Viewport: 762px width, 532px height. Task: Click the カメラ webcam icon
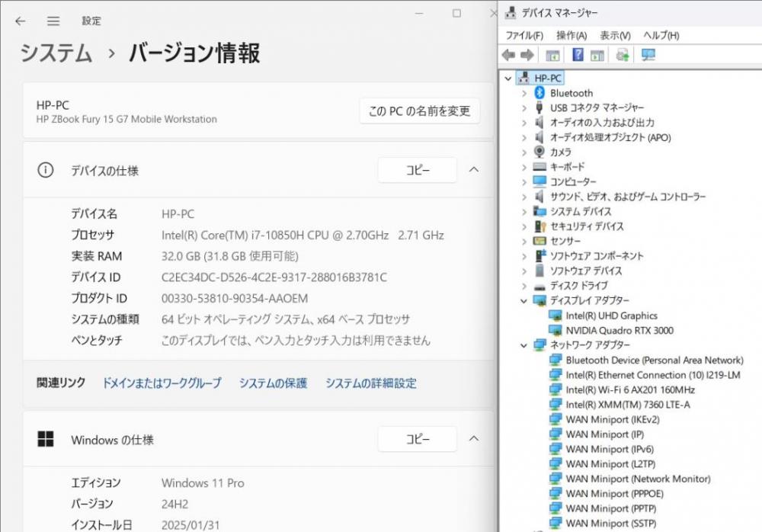539,152
